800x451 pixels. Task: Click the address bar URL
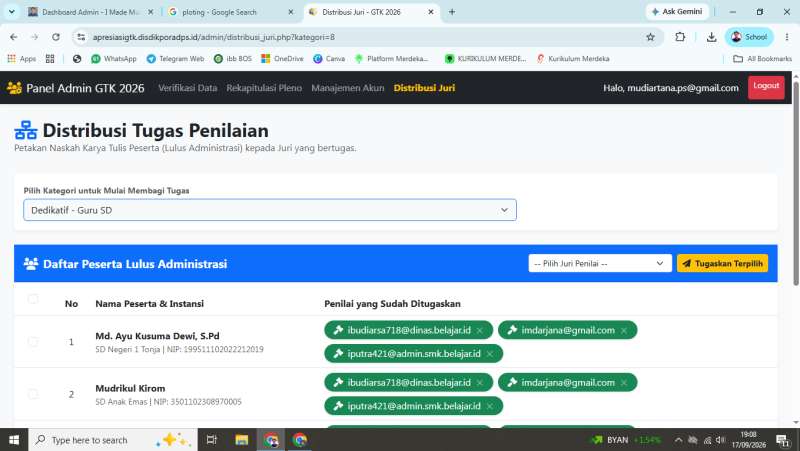[x=213, y=37]
